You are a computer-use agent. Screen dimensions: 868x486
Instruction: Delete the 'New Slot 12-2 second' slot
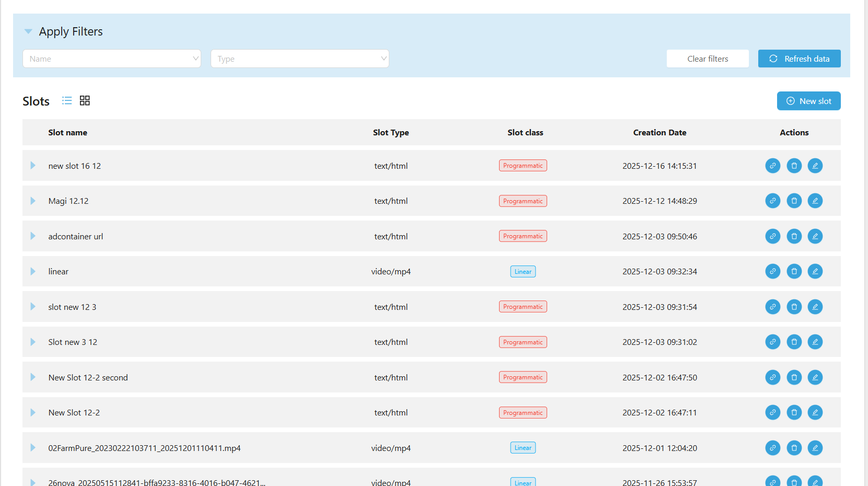[x=794, y=377]
